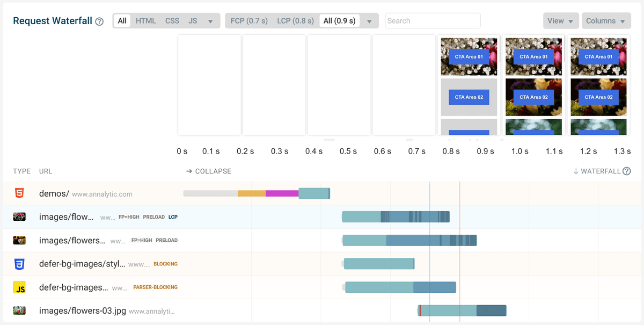This screenshot has width=644, height=325.
Task: Open the demos/ request row
Action: (x=322, y=193)
